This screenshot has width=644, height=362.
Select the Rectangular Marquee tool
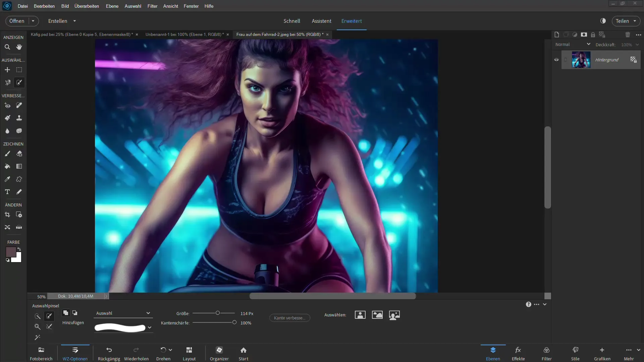click(19, 70)
